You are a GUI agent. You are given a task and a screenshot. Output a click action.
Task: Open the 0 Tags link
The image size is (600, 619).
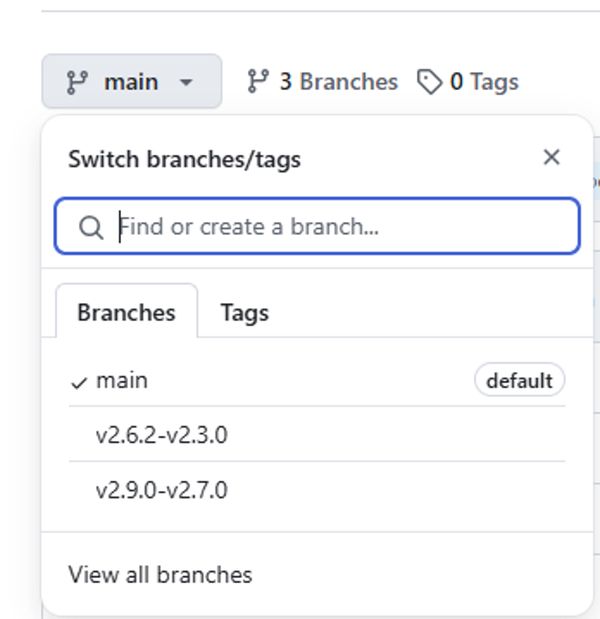point(468,82)
